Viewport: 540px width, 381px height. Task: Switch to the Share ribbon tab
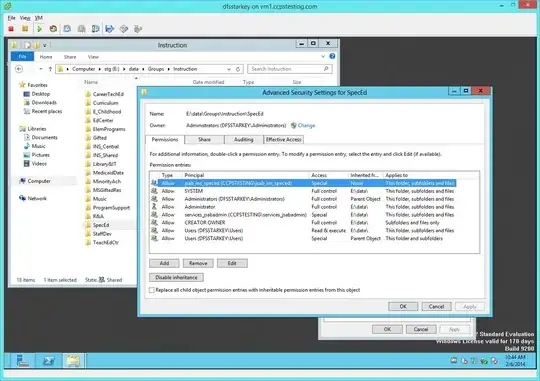coord(70,57)
